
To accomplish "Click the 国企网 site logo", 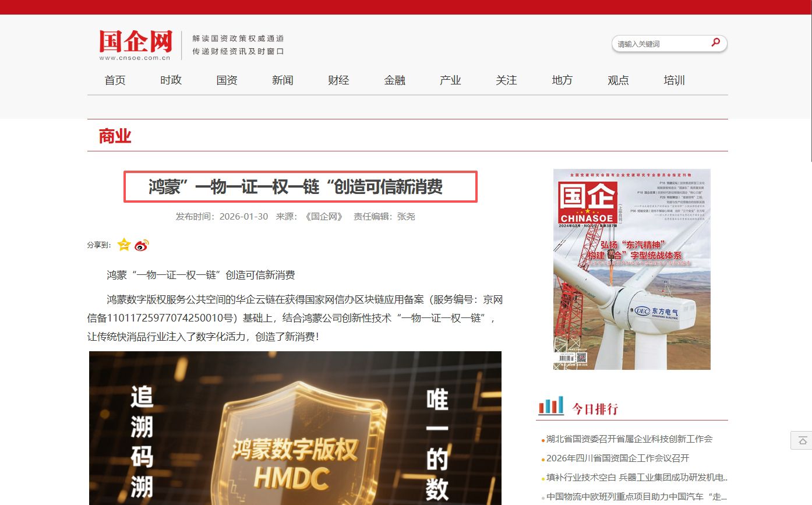I will click(x=136, y=45).
